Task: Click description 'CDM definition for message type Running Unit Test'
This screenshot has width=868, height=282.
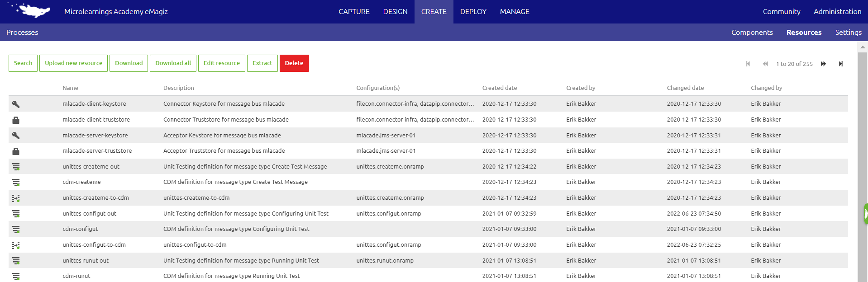Action: tap(231, 276)
